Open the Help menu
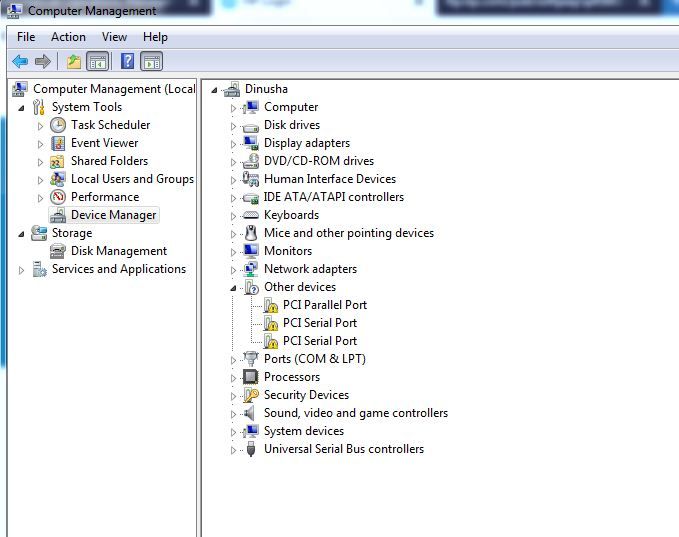 (x=155, y=37)
